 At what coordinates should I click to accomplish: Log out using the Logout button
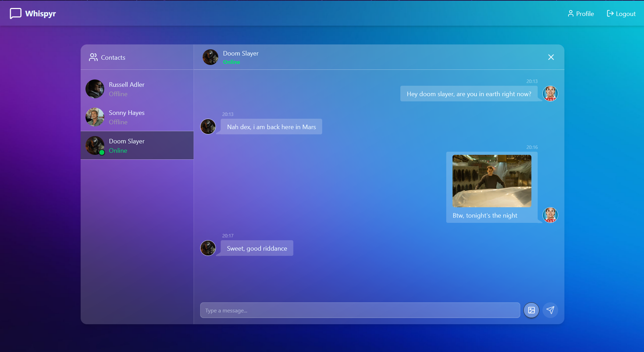(x=621, y=14)
